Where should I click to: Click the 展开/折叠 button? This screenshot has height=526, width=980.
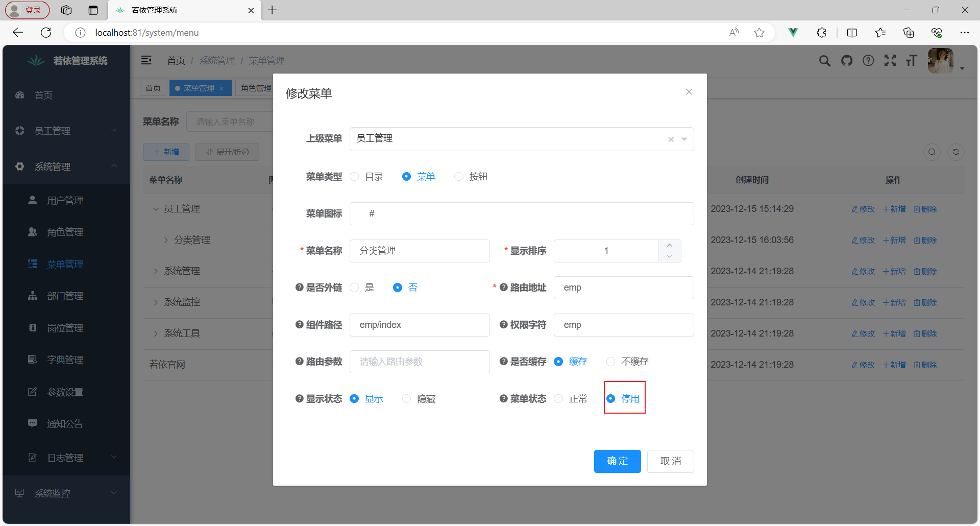pyautogui.click(x=227, y=152)
